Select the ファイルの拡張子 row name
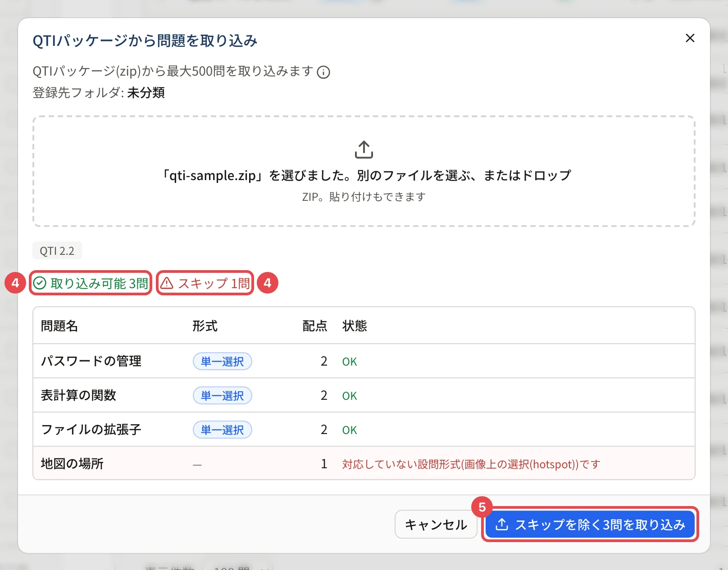The width and height of the screenshot is (728, 570). coord(91,430)
